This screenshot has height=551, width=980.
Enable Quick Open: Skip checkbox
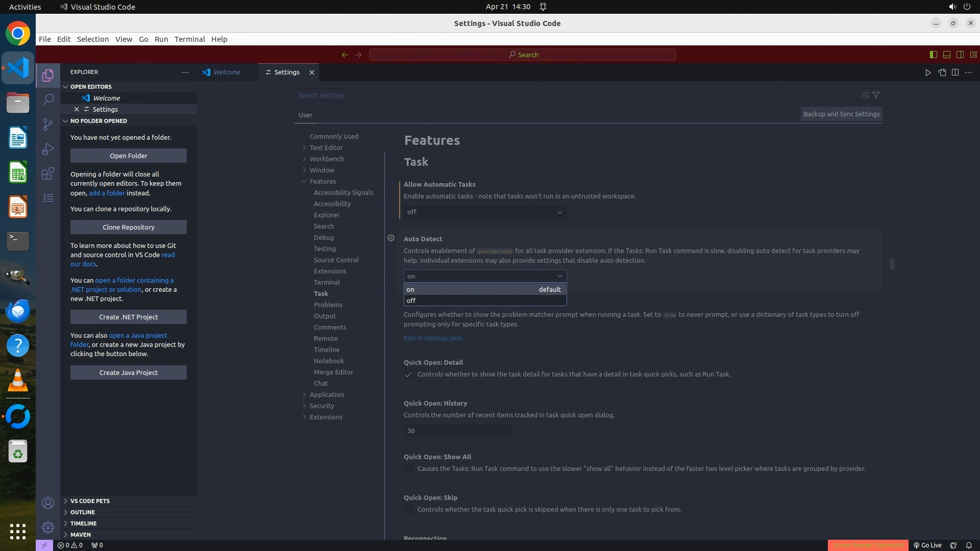pos(408,510)
